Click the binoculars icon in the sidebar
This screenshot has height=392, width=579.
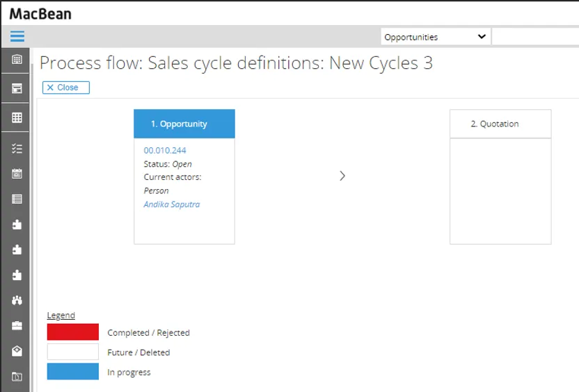(x=17, y=300)
